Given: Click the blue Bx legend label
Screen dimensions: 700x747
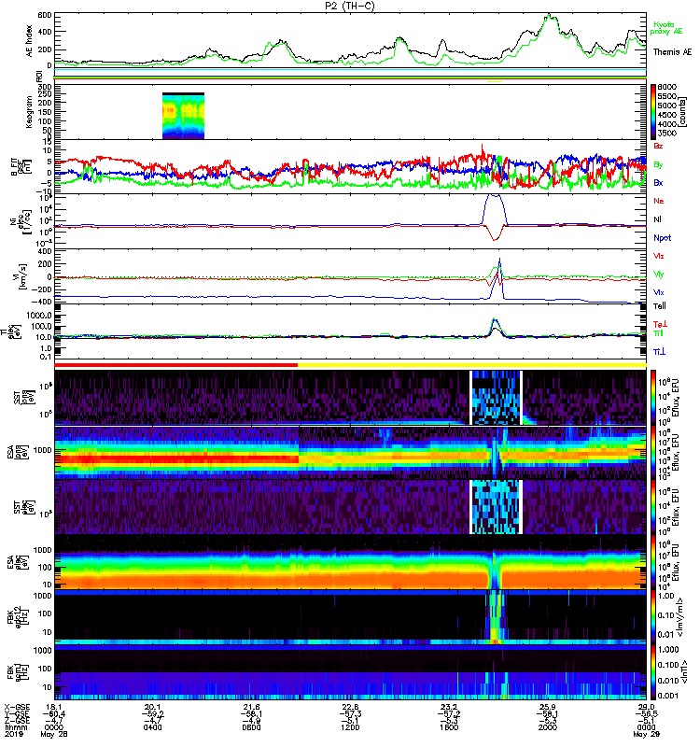Looking at the screenshot, I should [658, 182].
